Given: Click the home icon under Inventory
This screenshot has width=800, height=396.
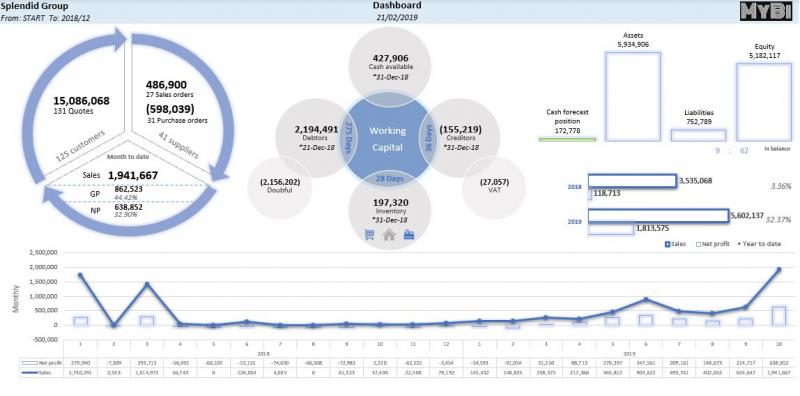Looking at the screenshot, I should pyautogui.click(x=389, y=234).
